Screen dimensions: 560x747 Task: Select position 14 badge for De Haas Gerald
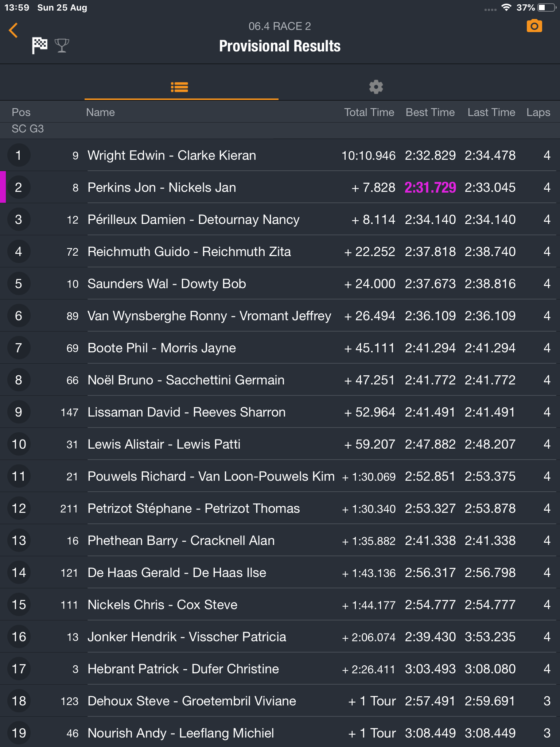coord(19,573)
